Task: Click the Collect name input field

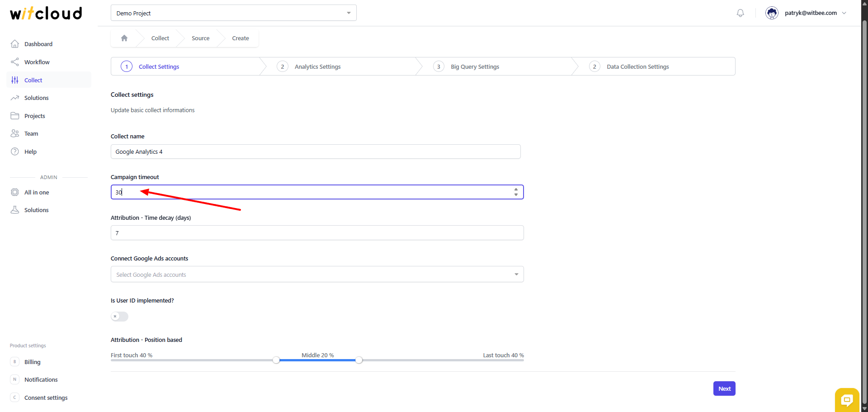Action: click(x=315, y=152)
